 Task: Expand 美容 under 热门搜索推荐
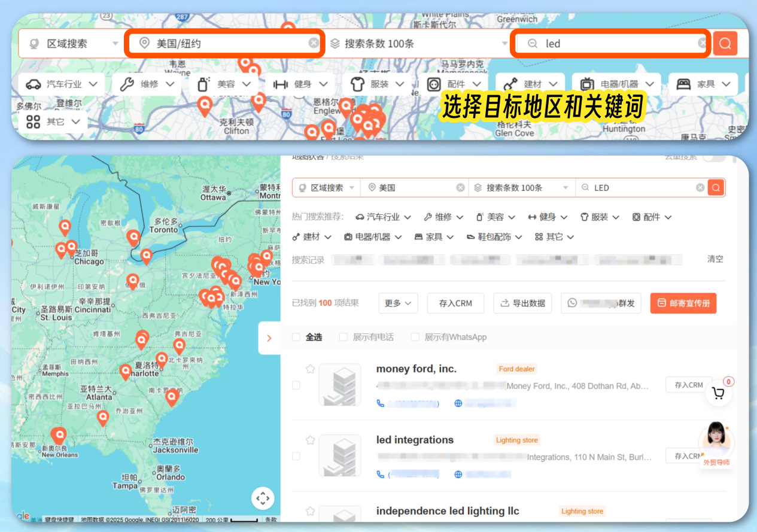[x=494, y=217]
